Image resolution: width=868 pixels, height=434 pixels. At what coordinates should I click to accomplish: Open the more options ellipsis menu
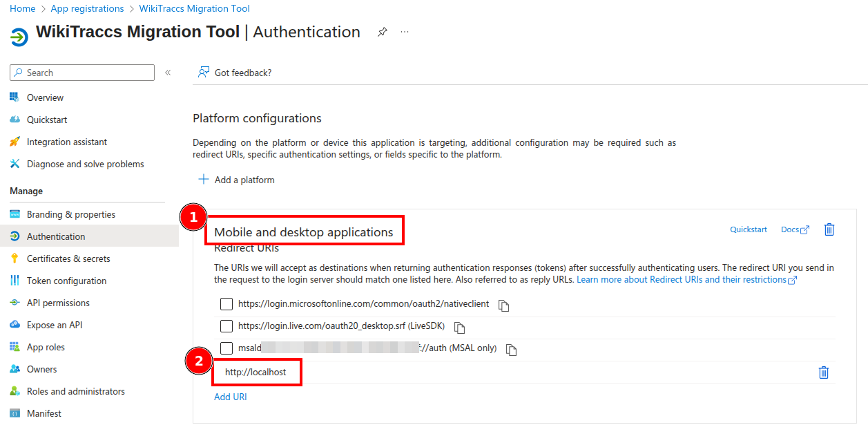tap(405, 32)
